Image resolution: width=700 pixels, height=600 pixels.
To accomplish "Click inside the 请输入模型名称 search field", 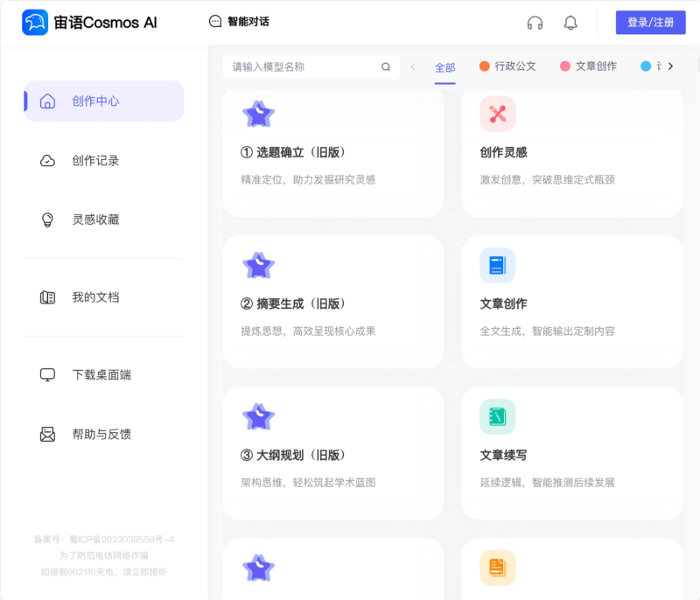I will click(x=297, y=66).
